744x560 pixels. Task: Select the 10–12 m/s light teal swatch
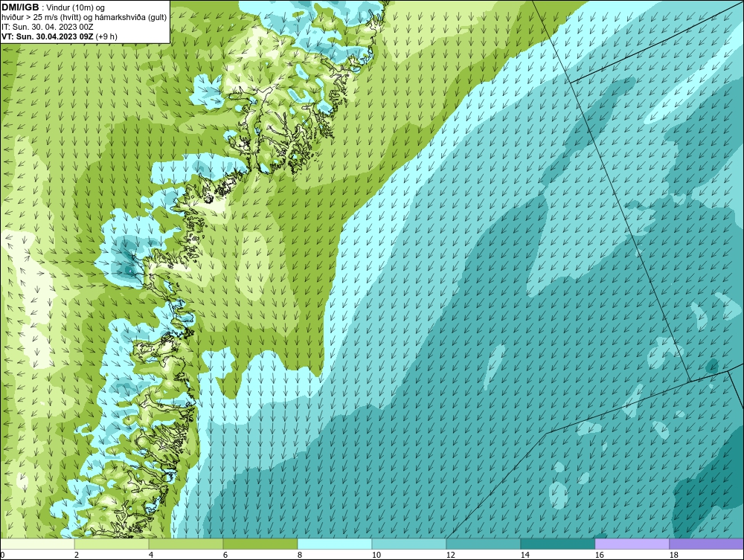409,544
